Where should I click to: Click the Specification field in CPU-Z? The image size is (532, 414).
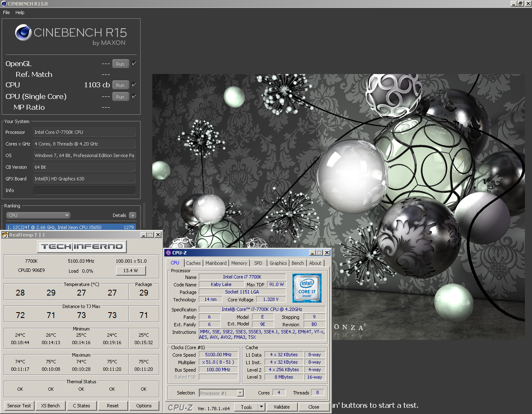(262, 309)
